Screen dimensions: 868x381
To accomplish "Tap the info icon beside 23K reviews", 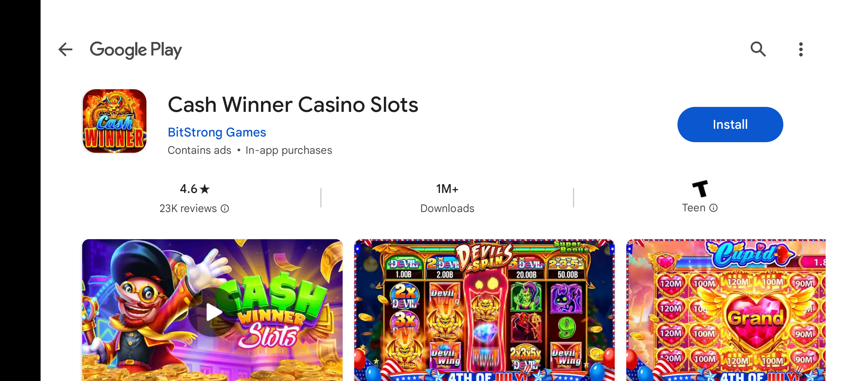I will [x=225, y=209].
